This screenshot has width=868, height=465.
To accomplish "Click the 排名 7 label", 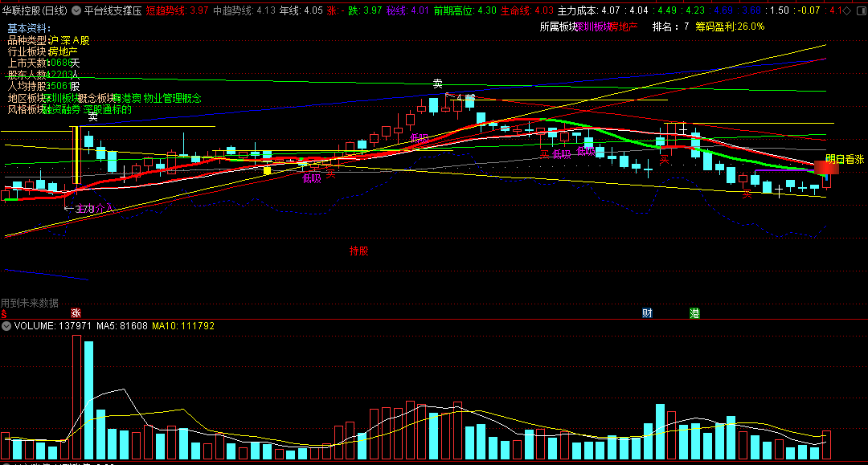I will 670,27.
